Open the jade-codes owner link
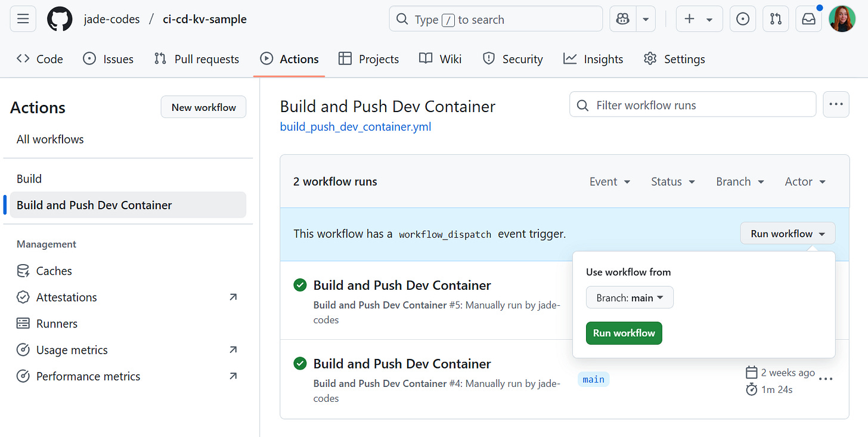This screenshot has width=868, height=437. click(x=111, y=19)
